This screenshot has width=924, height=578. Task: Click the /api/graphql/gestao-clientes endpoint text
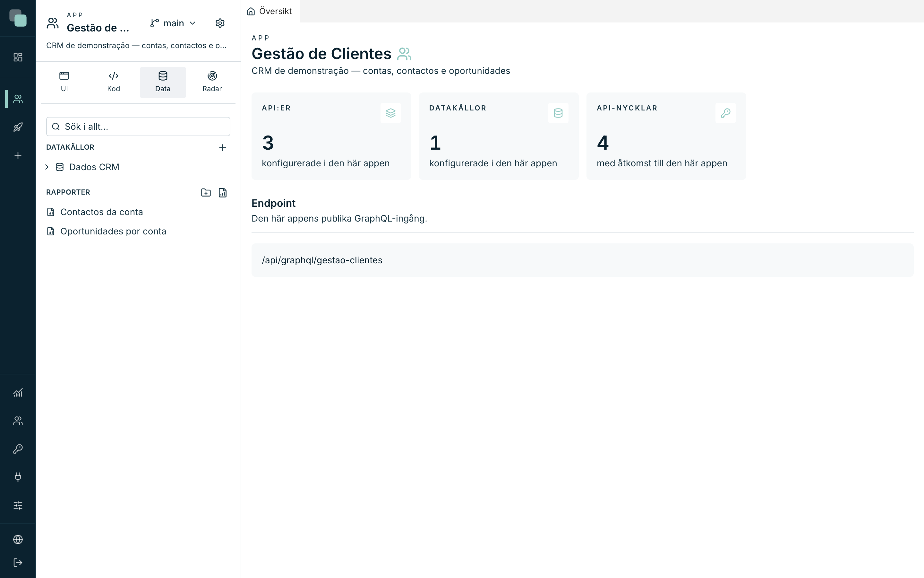coord(322,260)
